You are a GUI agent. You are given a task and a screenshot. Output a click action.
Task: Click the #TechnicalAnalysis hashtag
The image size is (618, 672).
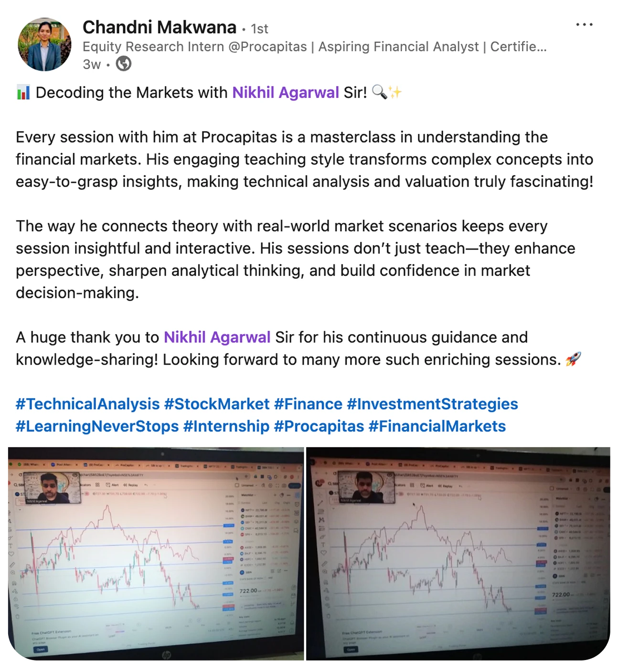(x=88, y=404)
